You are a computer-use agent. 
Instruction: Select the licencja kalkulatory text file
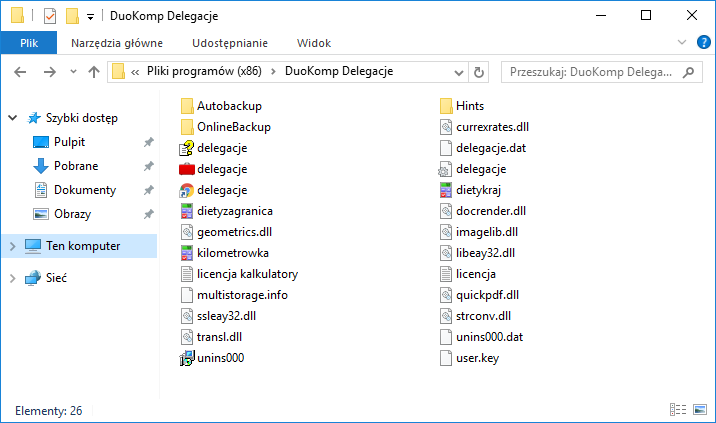pos(239,274)
